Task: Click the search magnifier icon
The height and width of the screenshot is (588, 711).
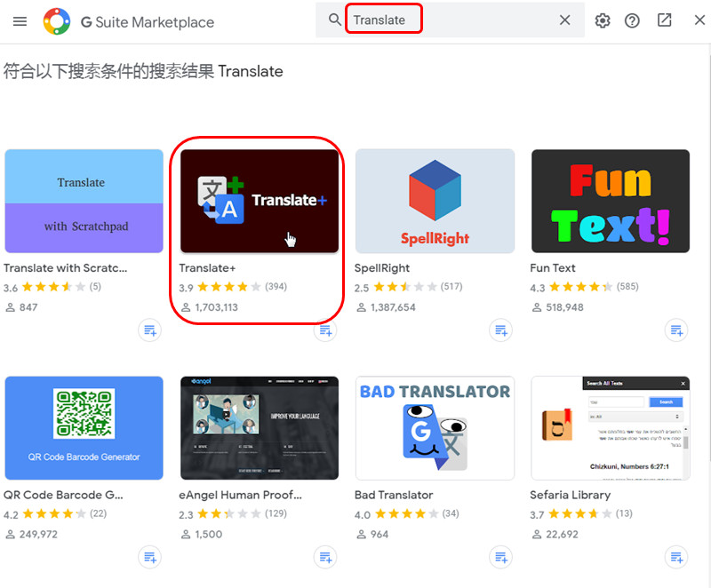Action: (x=335, y=20)
